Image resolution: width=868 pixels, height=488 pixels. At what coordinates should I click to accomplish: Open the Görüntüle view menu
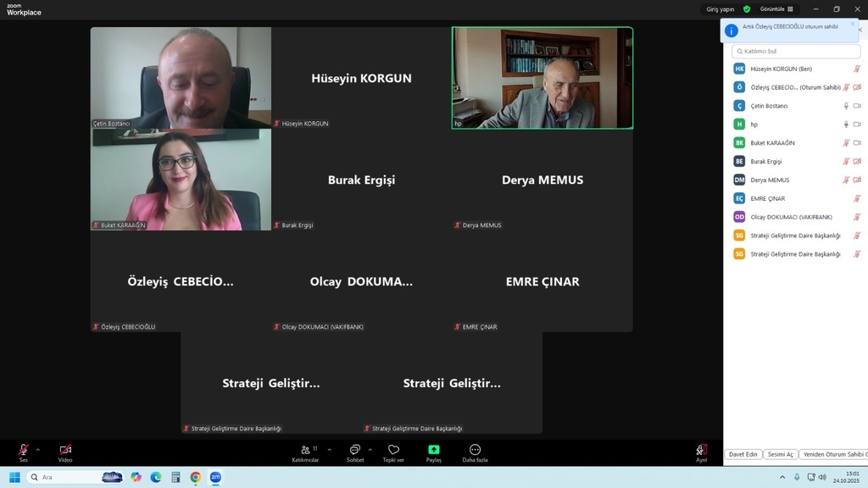click(x=776, y=9)
